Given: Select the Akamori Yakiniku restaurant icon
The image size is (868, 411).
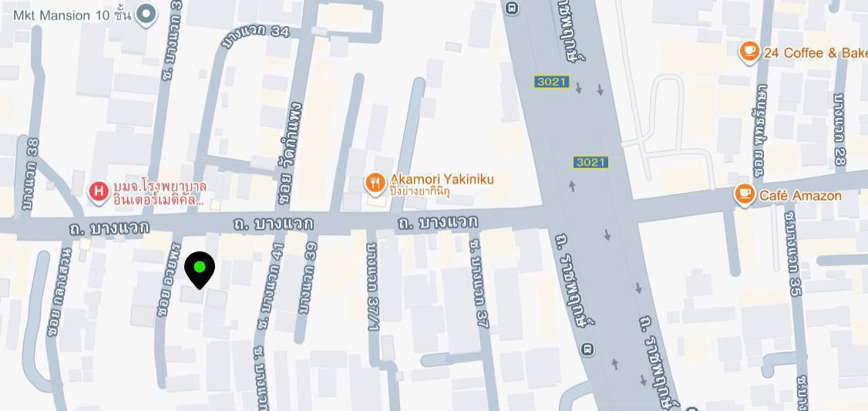Looking at the screenshot, I should (375, 184).
